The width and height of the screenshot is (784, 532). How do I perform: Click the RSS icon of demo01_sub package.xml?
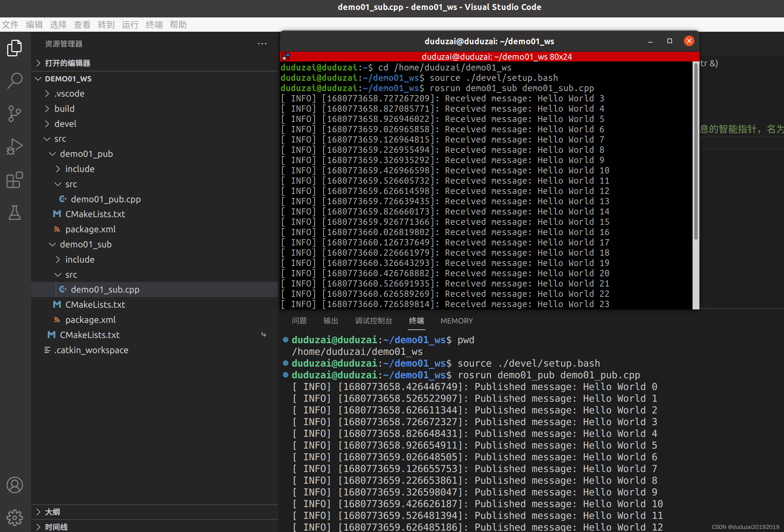click(57, 320)
